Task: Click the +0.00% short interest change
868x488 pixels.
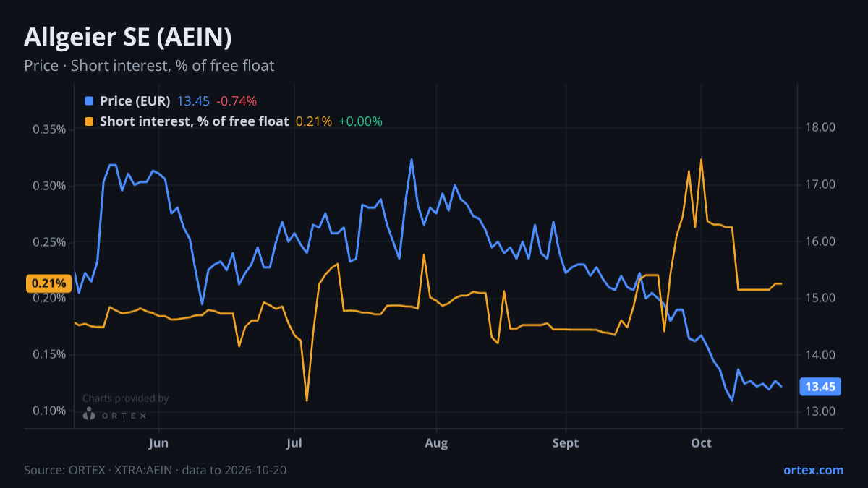Action: click(360, 121)
